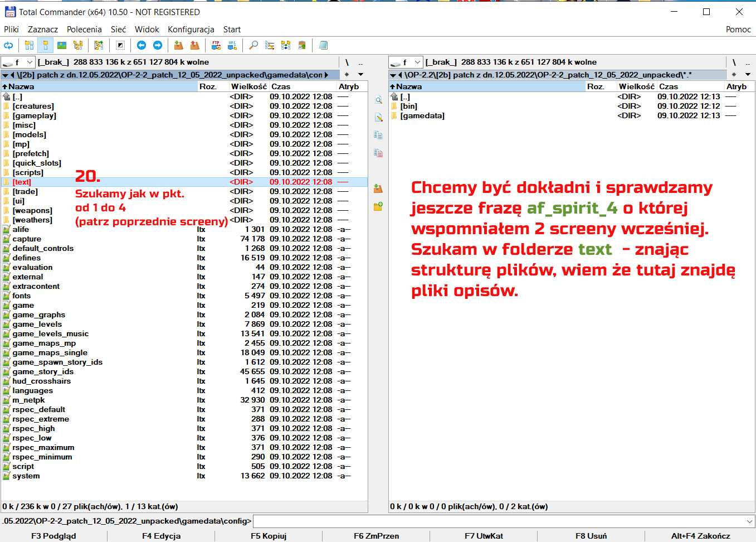Click the F8 Usuń button

pos(591,536)
